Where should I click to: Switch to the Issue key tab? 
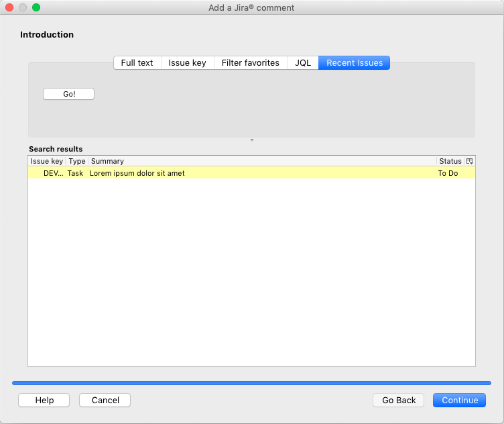point(188,63)
